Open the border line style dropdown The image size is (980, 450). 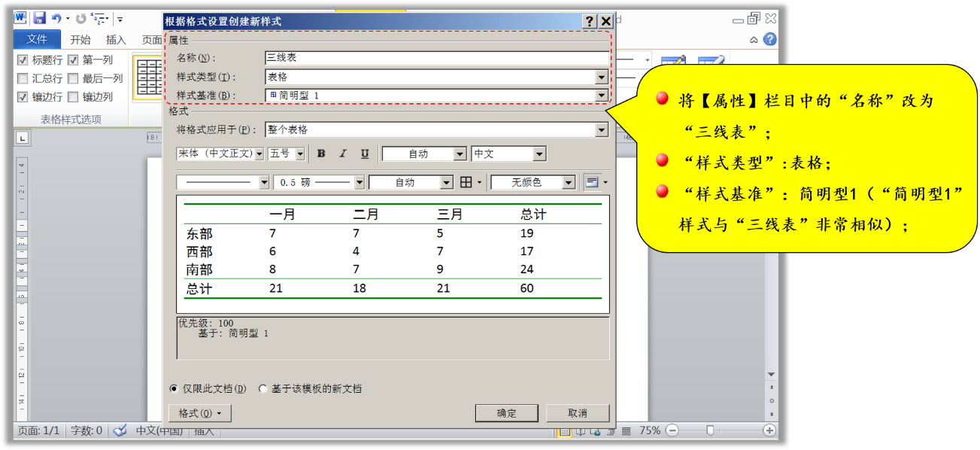(x=263, y=182)
